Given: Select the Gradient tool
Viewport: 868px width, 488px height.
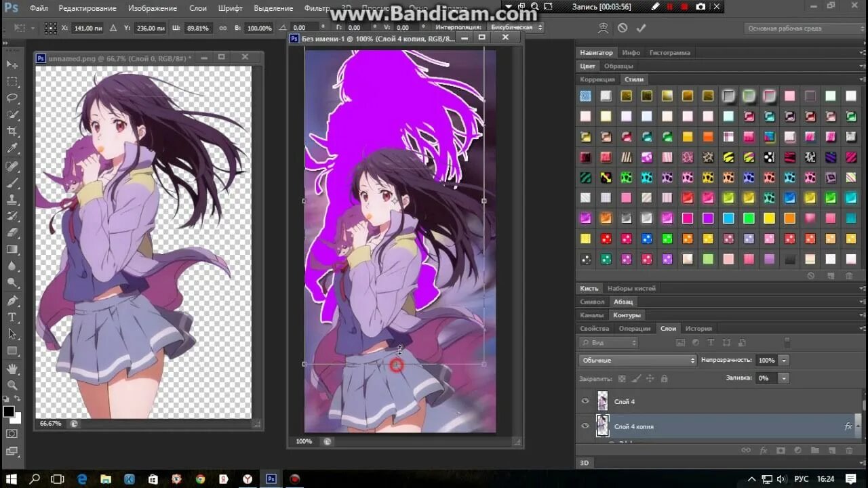Looking at the screenshot, I should [12, 249].
